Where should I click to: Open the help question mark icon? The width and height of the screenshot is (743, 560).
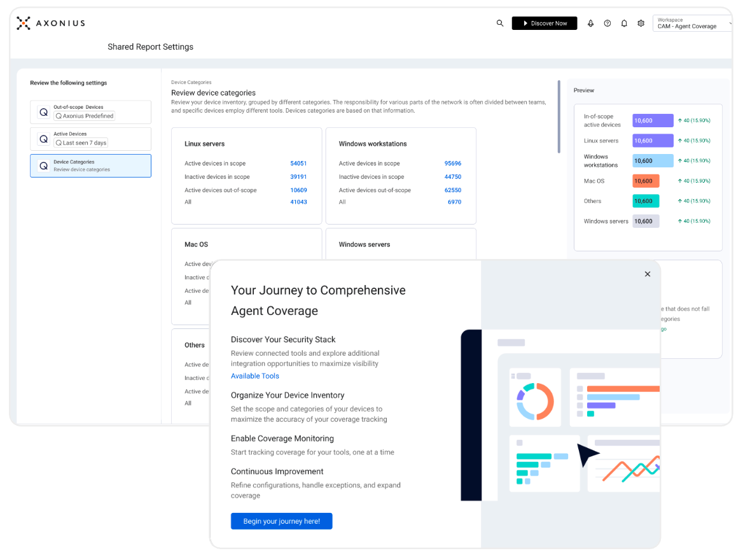[607, 24]
